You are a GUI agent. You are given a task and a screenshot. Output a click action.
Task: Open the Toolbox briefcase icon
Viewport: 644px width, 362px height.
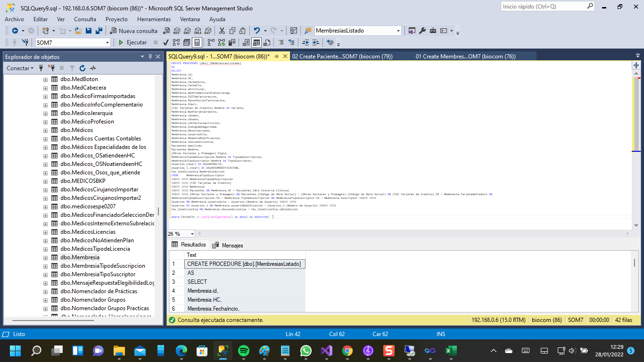click(433, 31)
